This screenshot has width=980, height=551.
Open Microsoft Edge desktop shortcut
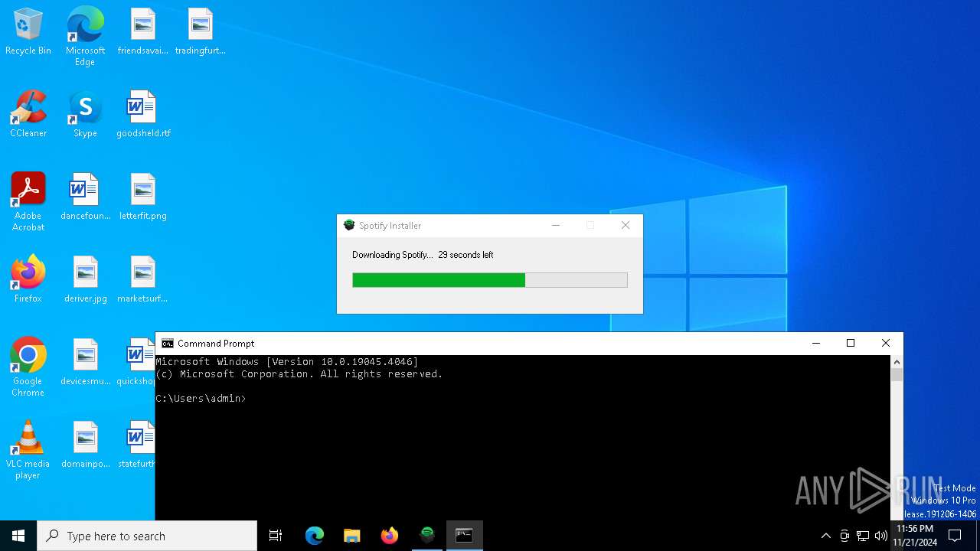85,37
